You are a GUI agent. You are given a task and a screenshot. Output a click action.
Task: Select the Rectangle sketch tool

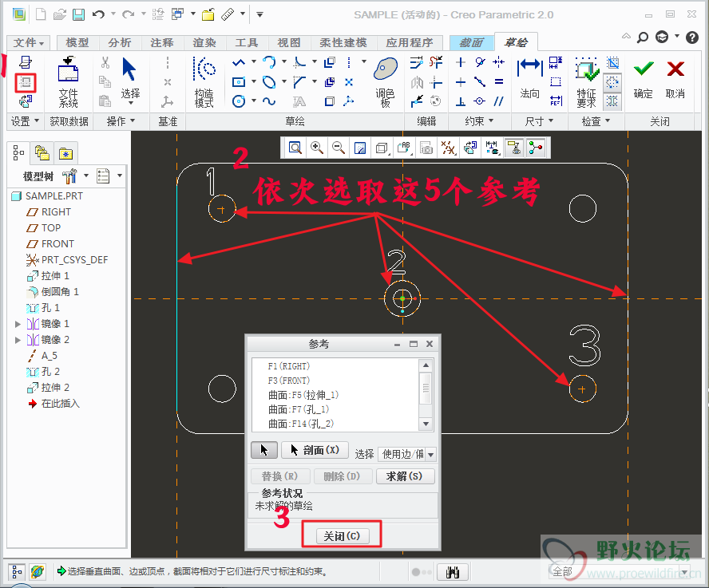click(x=238, y=82)
